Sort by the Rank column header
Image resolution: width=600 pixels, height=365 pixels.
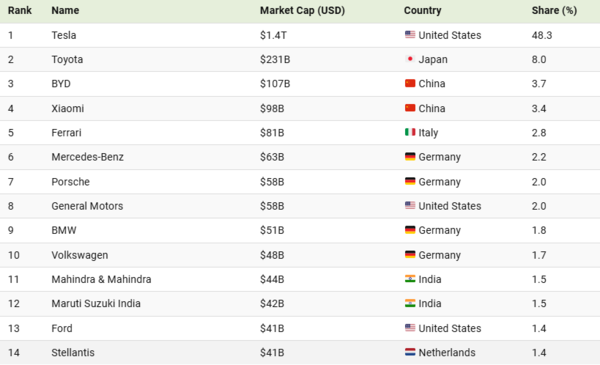(x=20, y=10)
